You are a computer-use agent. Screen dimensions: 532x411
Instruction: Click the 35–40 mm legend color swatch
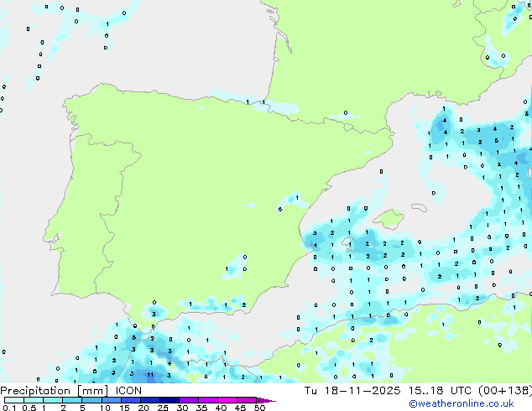click(x=207, y=400)
